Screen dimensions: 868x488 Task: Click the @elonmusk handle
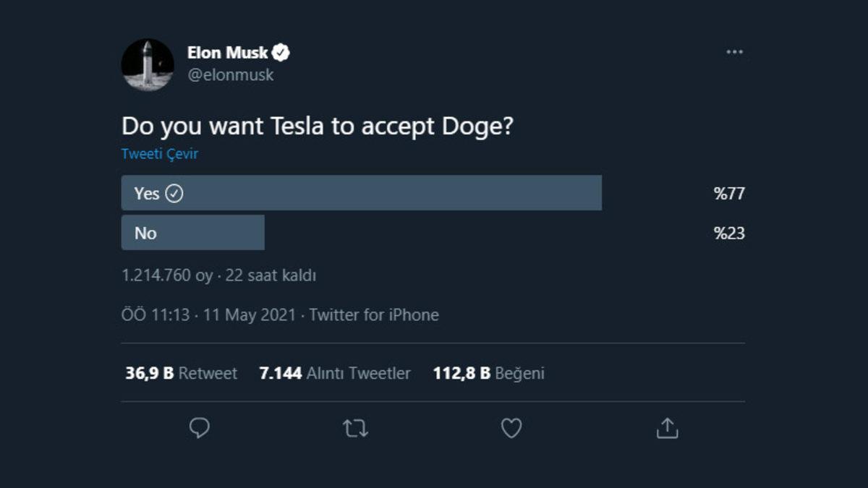[x=232, y=74]
